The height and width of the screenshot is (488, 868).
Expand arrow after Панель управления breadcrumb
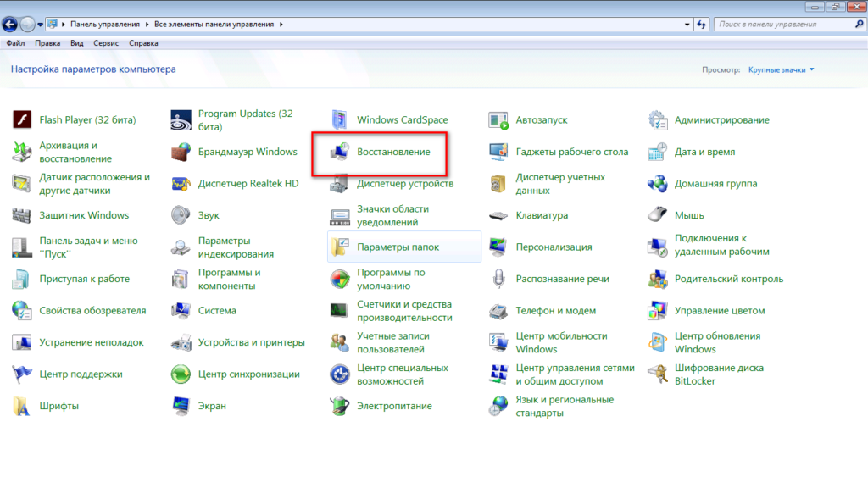pos(147,25)
